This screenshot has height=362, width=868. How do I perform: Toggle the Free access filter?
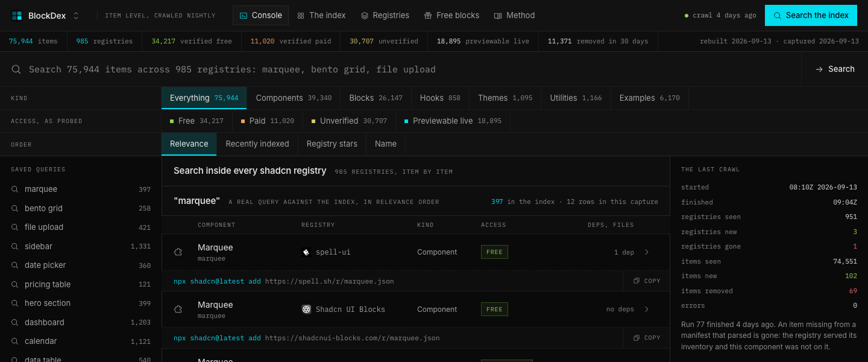[x=197, y=121]
